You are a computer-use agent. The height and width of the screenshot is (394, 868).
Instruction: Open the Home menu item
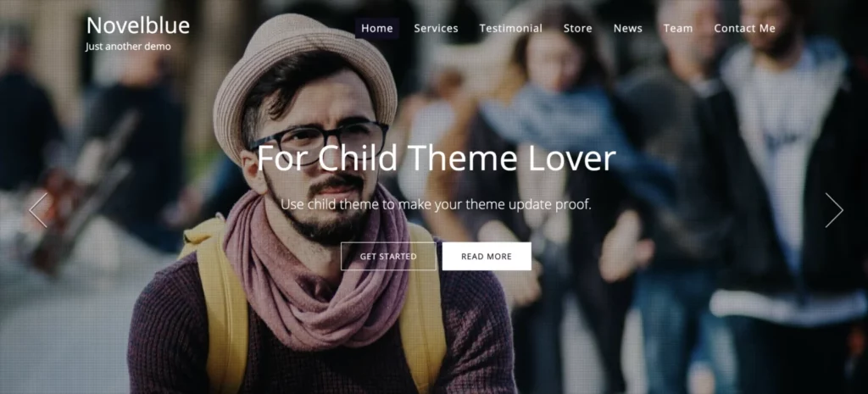click(377, 28)
